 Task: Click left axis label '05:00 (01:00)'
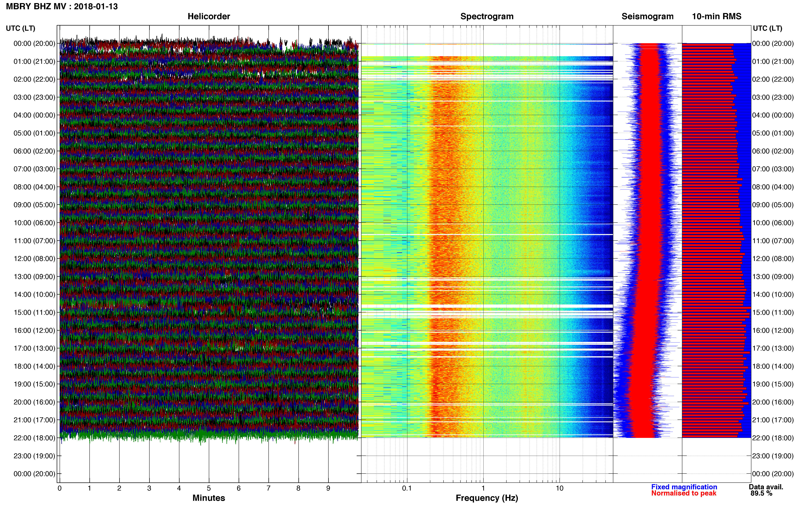coord(34,133)
